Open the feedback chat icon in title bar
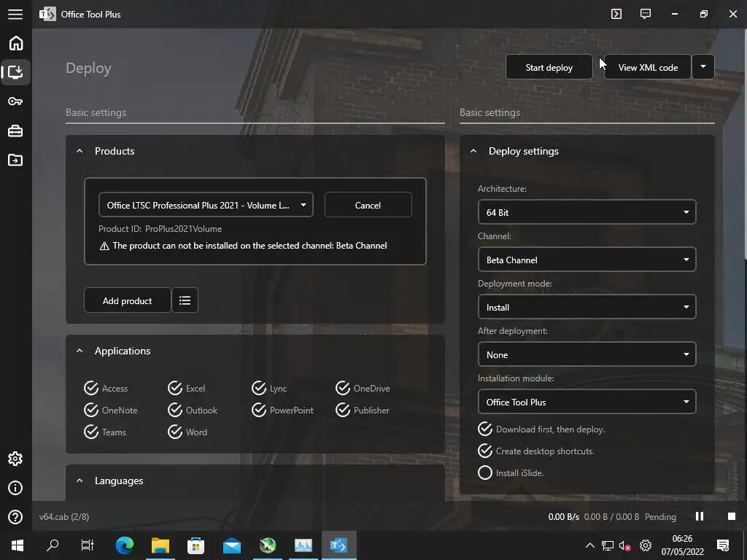Screen dimensions: 747x560 pyautogui.click(x=646, y=14)
